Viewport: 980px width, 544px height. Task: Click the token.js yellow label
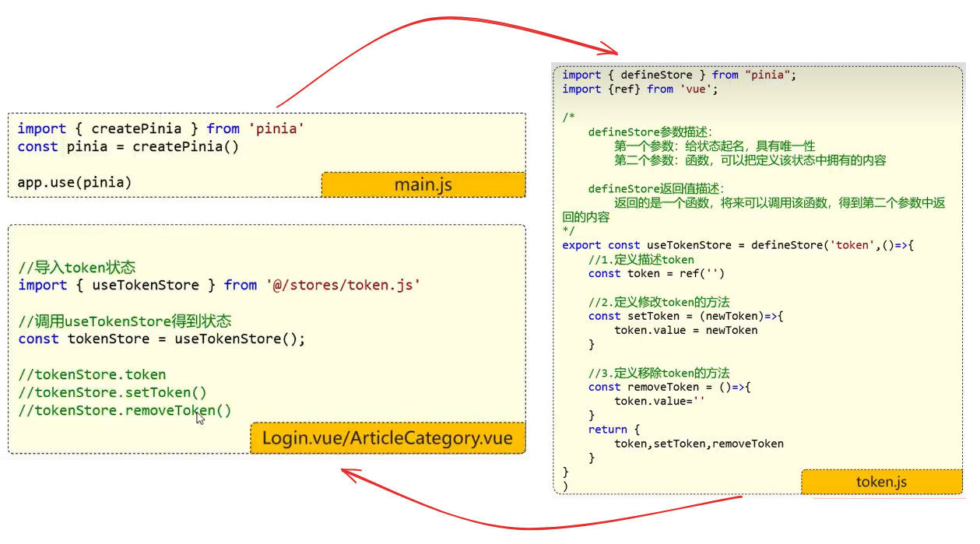pyautogui.click(x=881, y=482)
